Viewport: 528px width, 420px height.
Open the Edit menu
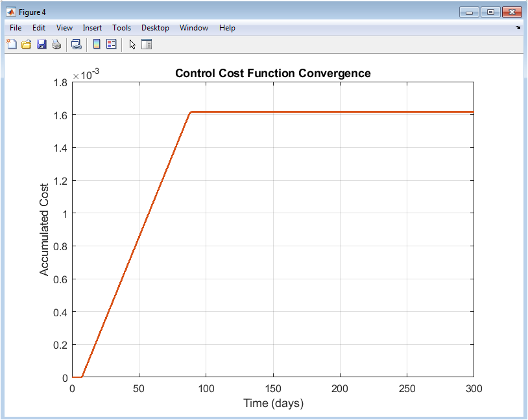39,28
